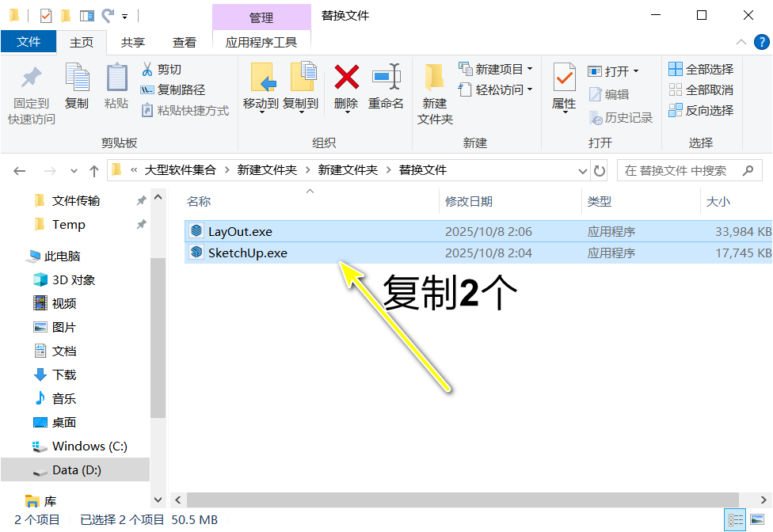The width and height of the screenshot is (773, 532).
Task: Open customize quick access toolbar dropdown
Action: (124, 17)
